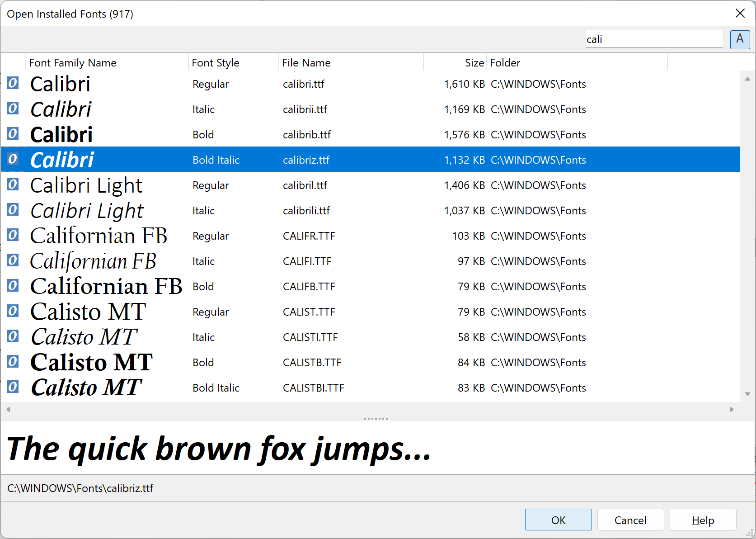Click the path C:\WINDOWS\Fonts\calibriz.ttf

click(80, 488)
